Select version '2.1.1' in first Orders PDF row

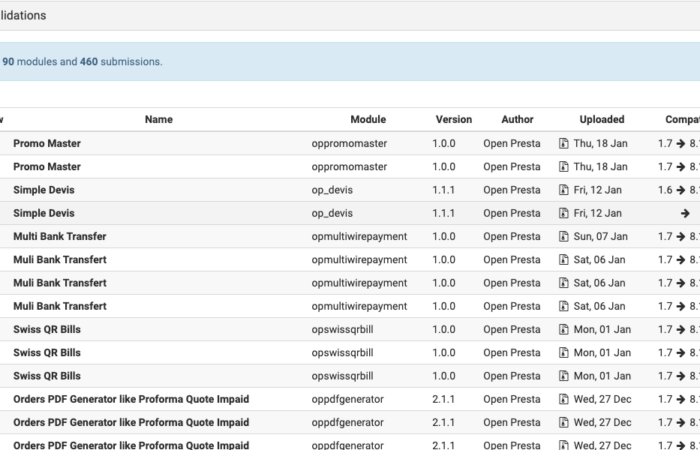444,399
